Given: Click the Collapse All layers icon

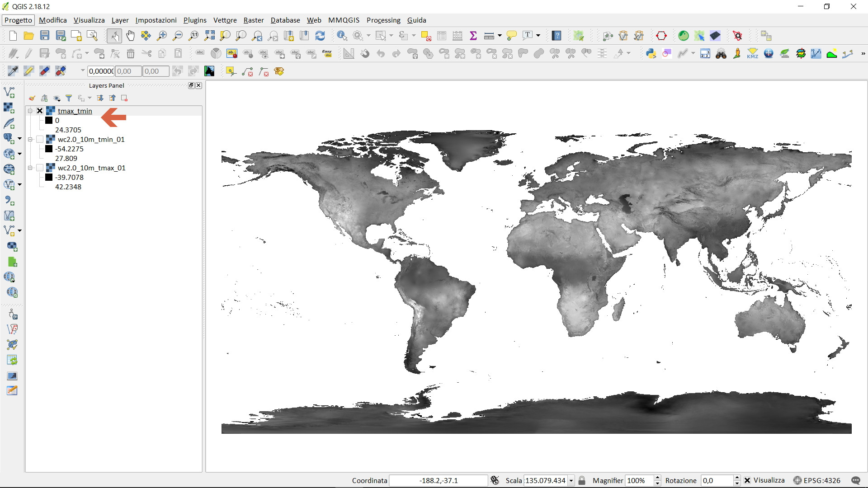Looking at the screenshot, I should pos(112,98).
